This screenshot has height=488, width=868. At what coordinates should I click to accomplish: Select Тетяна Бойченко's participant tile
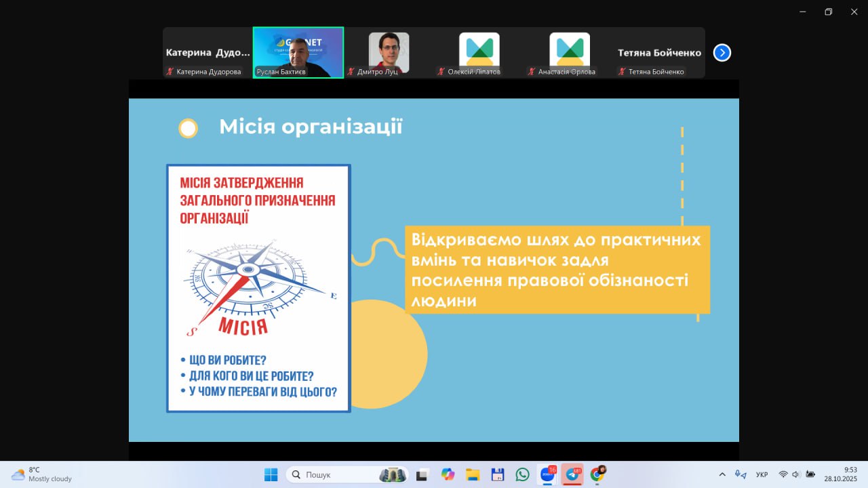click(x=659, y=53)
